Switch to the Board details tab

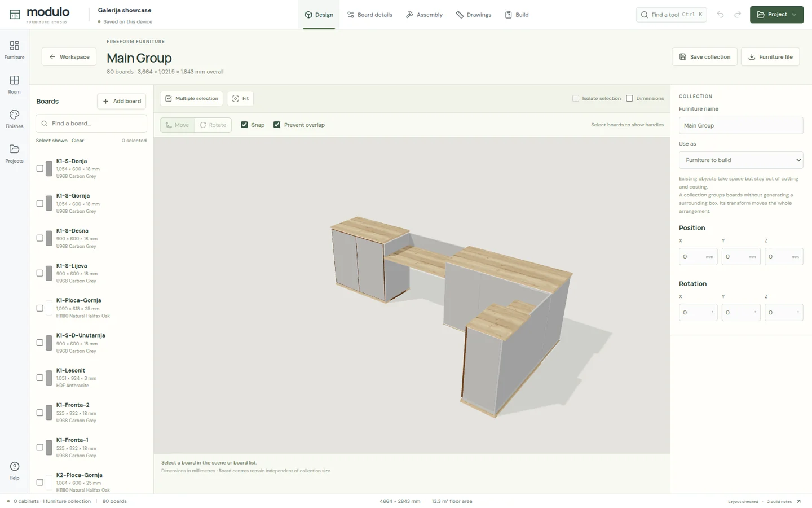click(x=370, y=15)
